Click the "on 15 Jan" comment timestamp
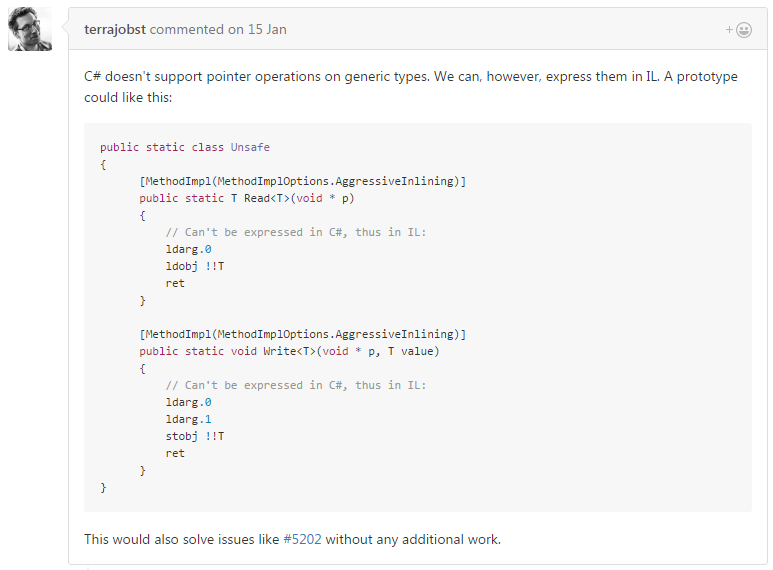 point(257,30)
